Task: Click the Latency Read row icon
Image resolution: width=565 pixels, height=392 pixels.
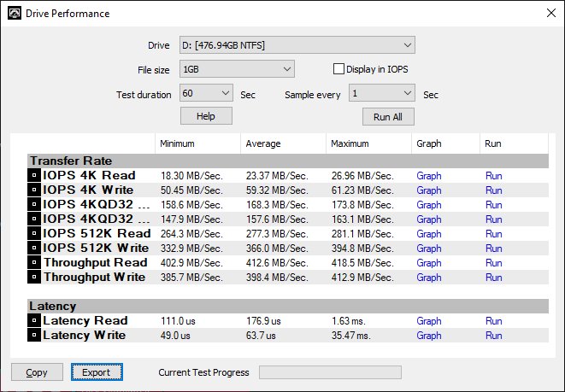Action: pyautogui.click(x=34, y=320)
